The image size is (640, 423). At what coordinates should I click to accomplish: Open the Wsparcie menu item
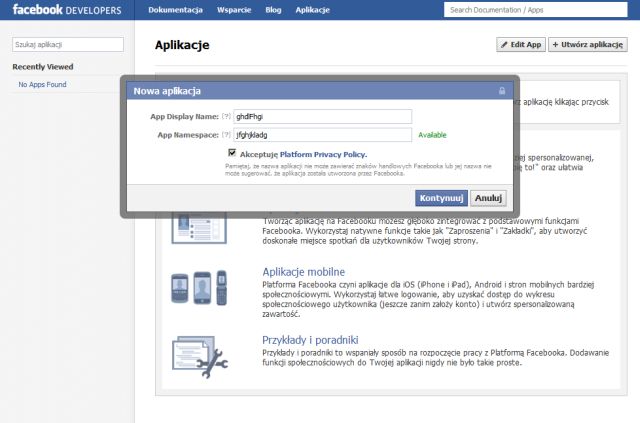234,10
